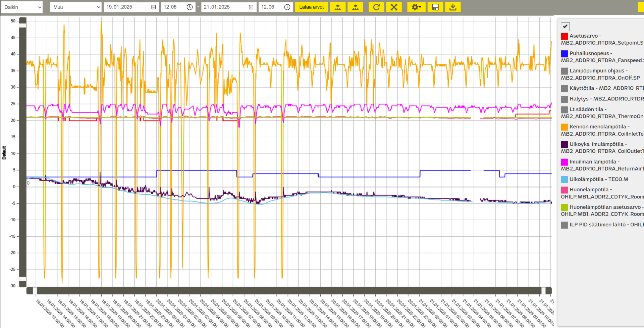This screenshot has height=328, width=644.
Task: Enable the Lämpöpumpun ohjaus series
Action: click(565, 71)
